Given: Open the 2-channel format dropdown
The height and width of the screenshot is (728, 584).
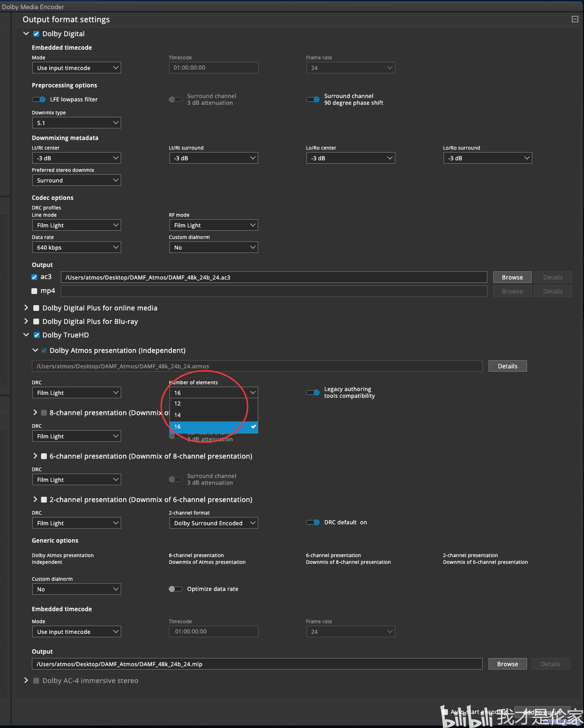Looking at the screenshot, I should [x=214, y=523].
